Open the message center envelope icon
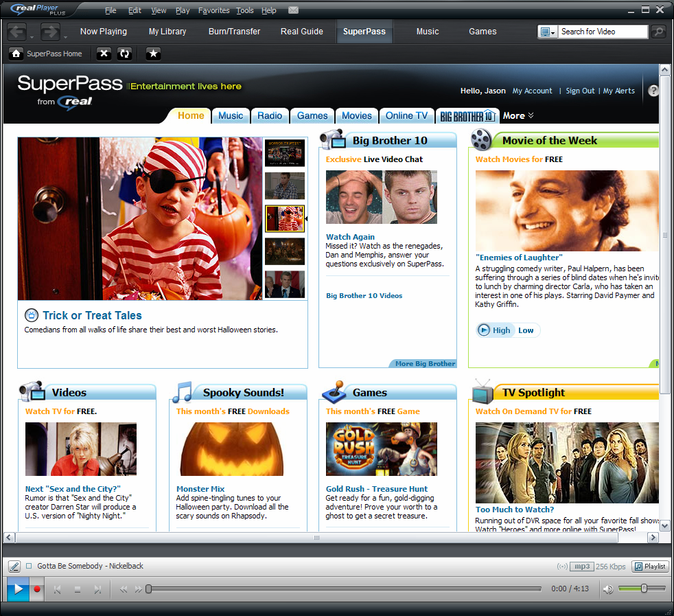Screen dimensions: 674x616 [293, 10]
